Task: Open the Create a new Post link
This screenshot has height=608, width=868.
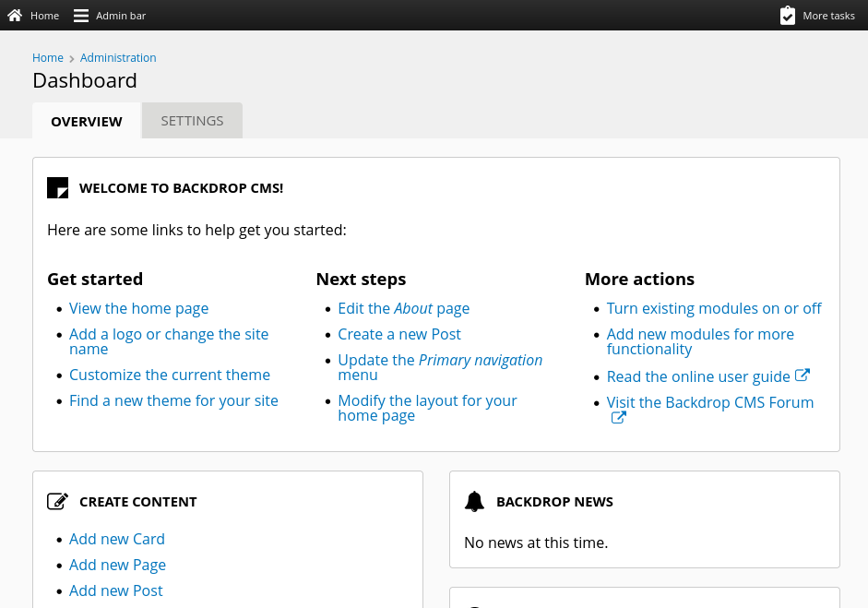Action: 399,334
